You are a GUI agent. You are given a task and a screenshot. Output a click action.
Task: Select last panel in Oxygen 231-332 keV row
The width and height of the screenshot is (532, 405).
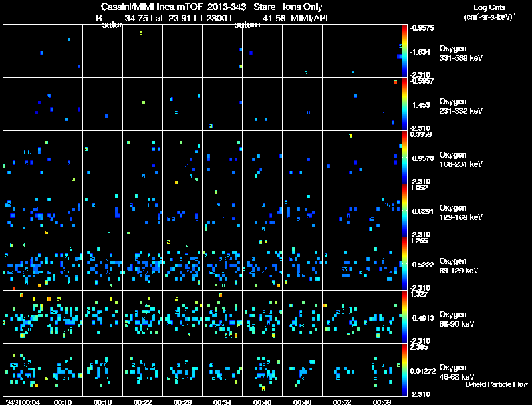pyautogui.click(x=382, y=104)
